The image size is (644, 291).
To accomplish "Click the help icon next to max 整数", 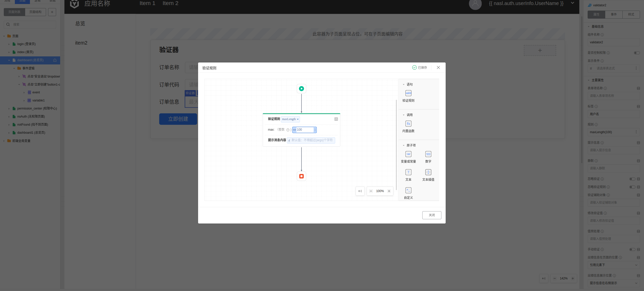I will 288,130.
